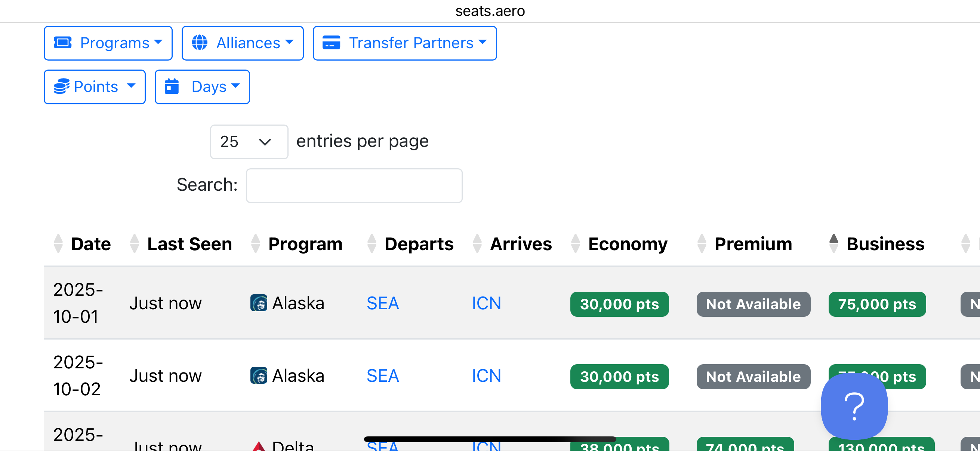Screen dimensions: 980x451
Task: Select first row 30,000 pts Economy badge
Action: pyautogui.click(x=619, y=304)
